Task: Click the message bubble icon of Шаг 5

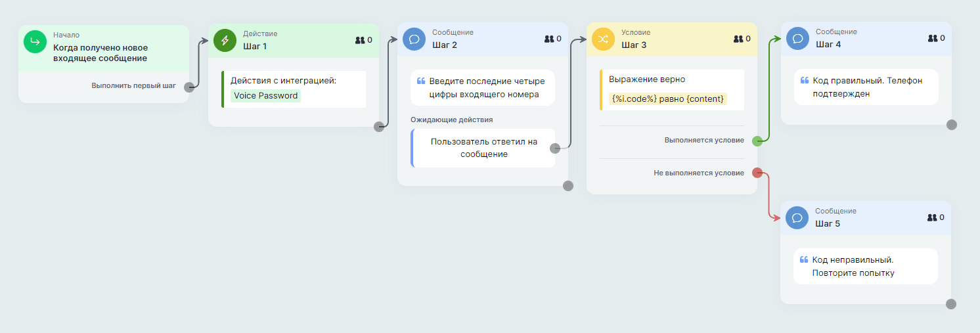Action: click(797, 217)
